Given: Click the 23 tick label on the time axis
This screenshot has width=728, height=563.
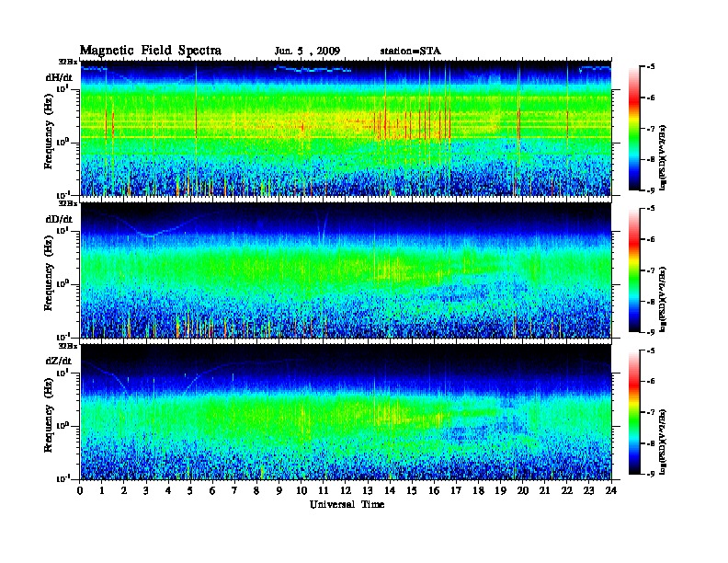Looking at the screenshot, I should click(x=589, y=491).
